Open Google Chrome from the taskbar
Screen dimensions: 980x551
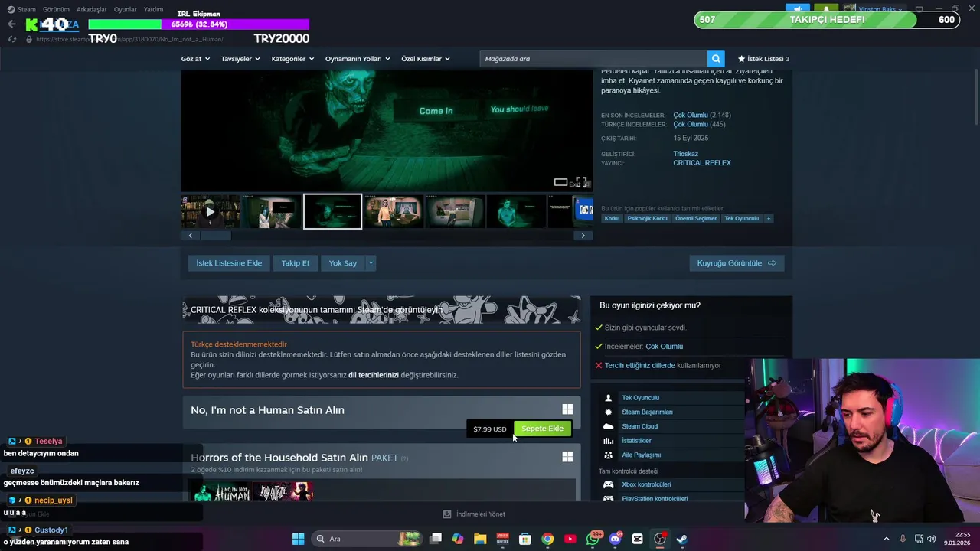coord(547,539)
